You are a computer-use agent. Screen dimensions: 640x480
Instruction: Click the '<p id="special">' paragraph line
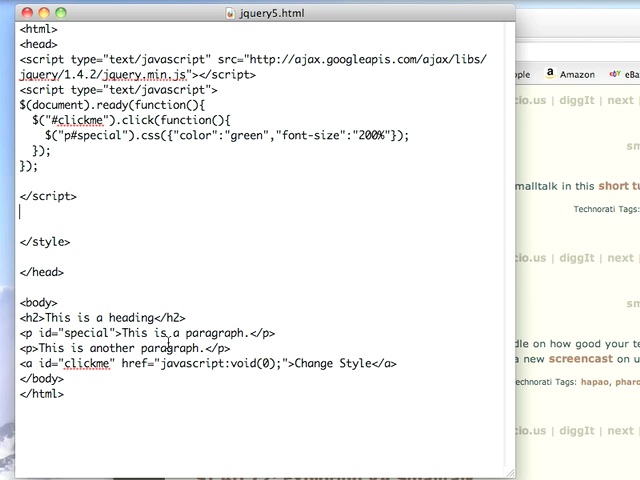tap(147, 333)
